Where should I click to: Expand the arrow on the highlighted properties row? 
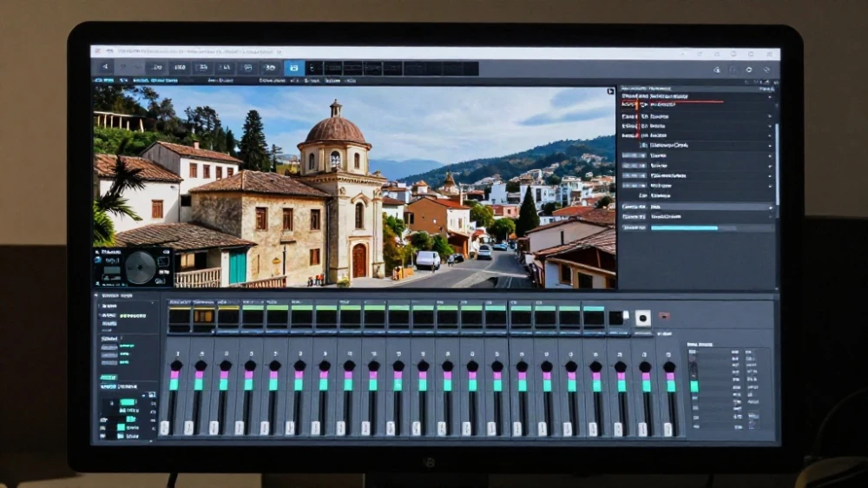coord(771,208)
